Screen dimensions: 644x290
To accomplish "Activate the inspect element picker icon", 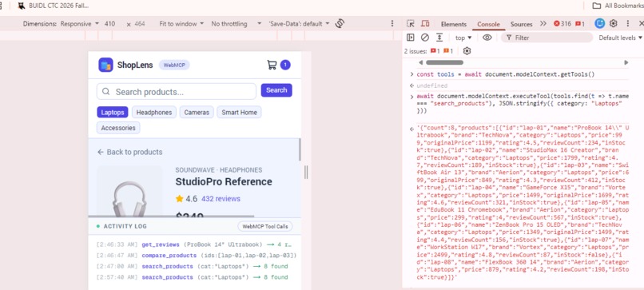I will pyautogui.click(x=411, y=23).
